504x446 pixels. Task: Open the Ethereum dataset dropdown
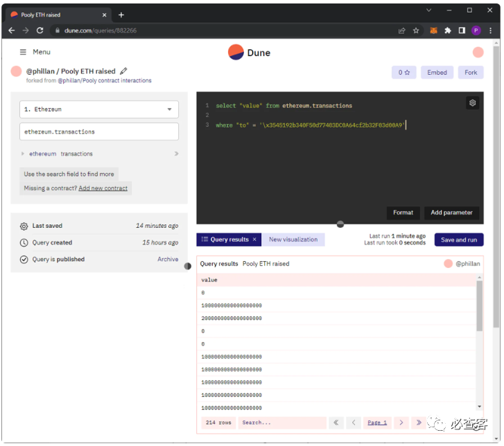99,109
